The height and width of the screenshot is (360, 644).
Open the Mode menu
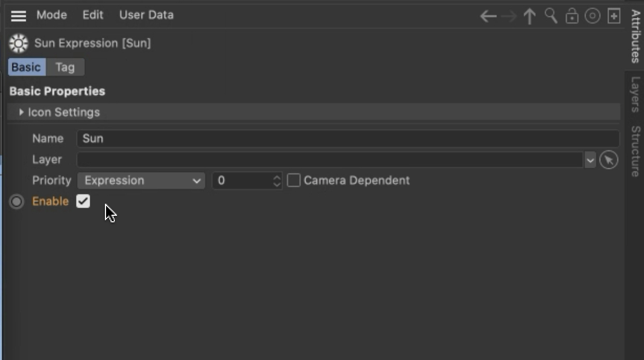point(51,15)
